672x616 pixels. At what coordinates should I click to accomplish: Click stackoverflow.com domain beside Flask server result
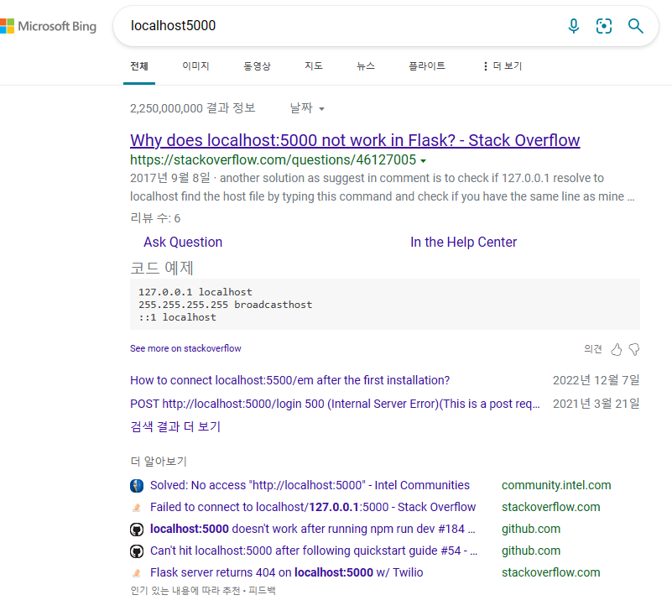click(x=550, y=572)
